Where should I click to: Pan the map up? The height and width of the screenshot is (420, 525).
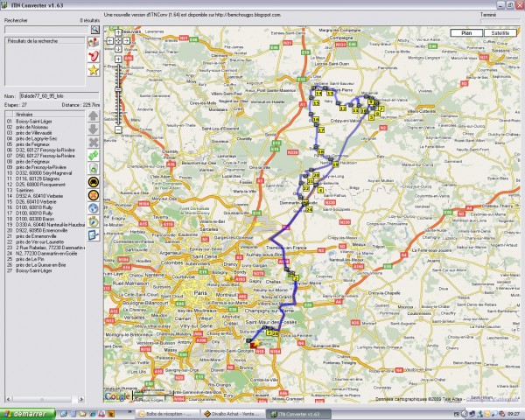(x=117, y=32)
